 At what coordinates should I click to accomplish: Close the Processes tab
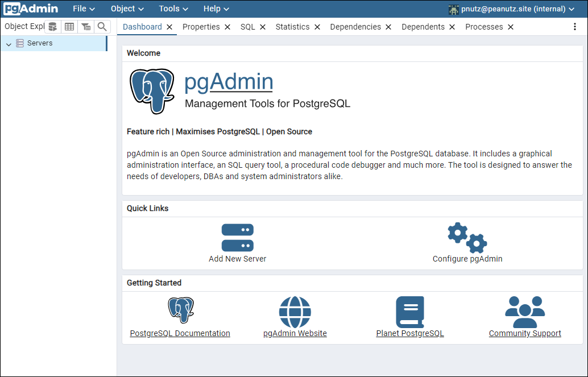pos(510,27)
